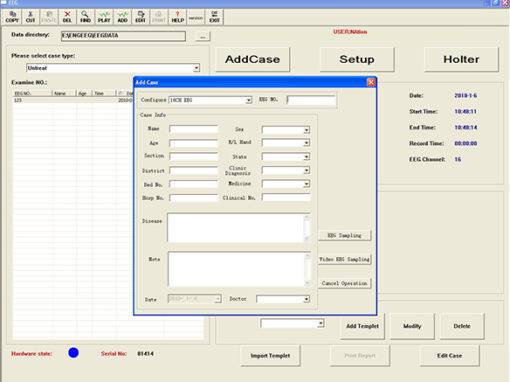510x382 pixels.
Task: Click the Bed No. input field
Action: click(194, 184)
